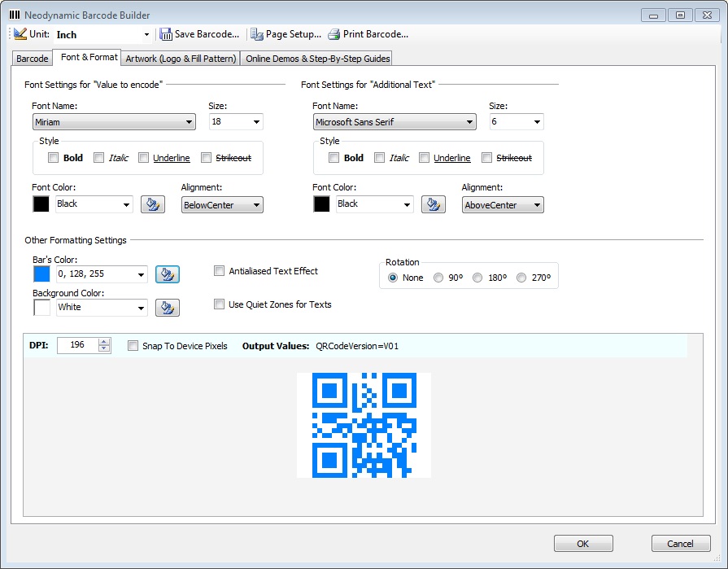
Task: Click black Additional Text font color swatch
Action: pyautogui.click(x=321, y=204)
